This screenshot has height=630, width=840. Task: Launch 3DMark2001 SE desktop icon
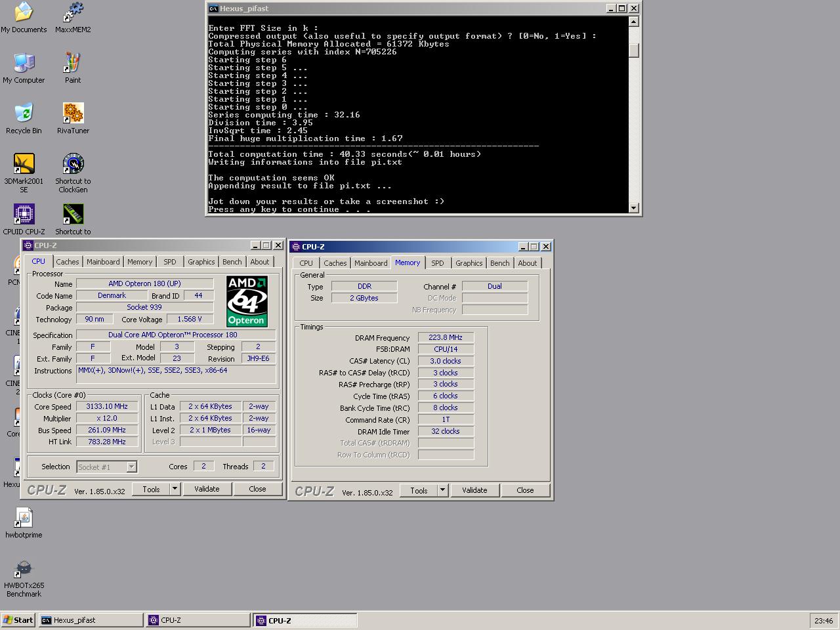(x=24, y=173)
